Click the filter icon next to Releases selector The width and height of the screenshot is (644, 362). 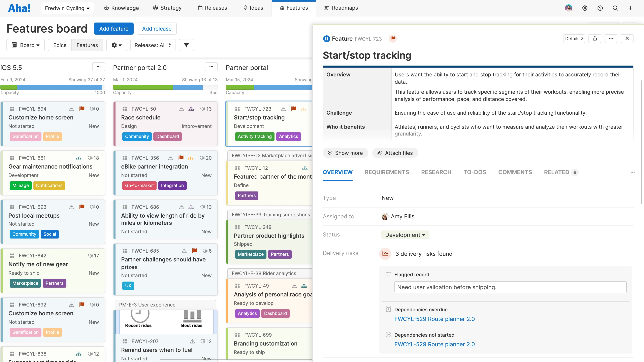click(x=186, y=45)
